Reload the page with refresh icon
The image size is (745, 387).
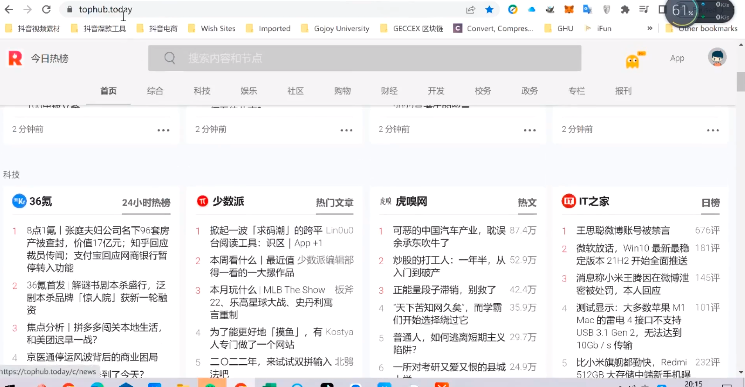tap(46, 9)
